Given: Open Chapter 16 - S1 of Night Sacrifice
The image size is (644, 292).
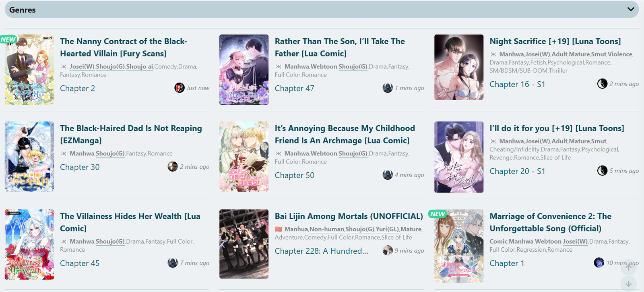Looking at the screenshot, I should point(517,84).
